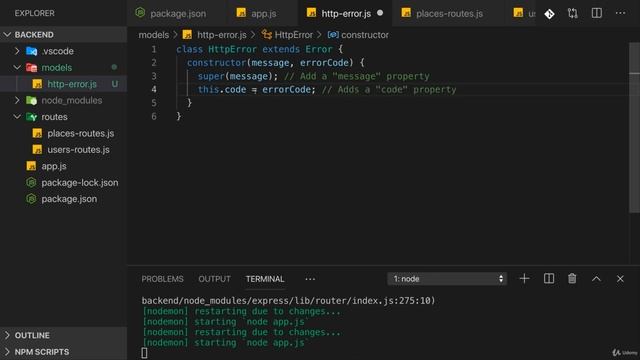This screenshot has width=640, height=360.
Task: Click the JS icon on app.js tab
Action: pos(241,13)
